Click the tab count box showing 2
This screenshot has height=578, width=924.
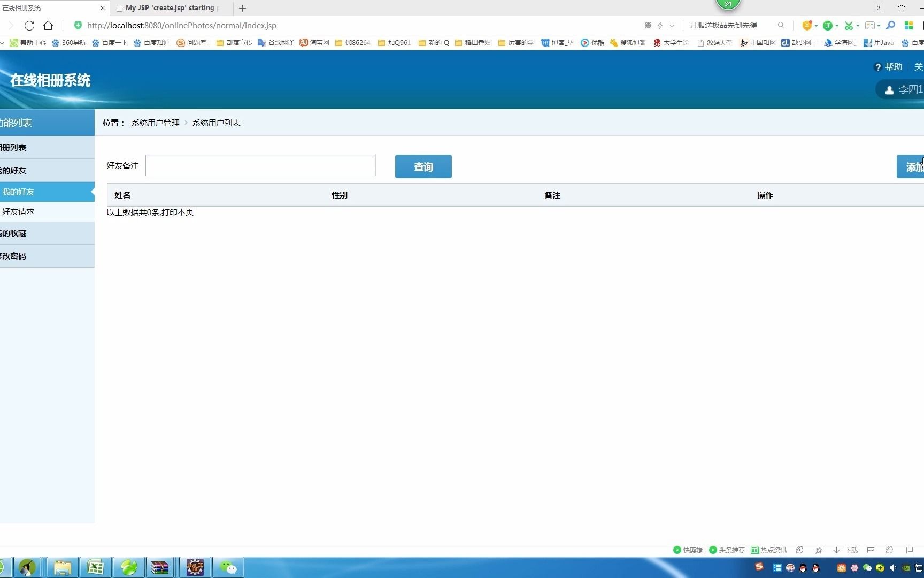pos(879,8)
